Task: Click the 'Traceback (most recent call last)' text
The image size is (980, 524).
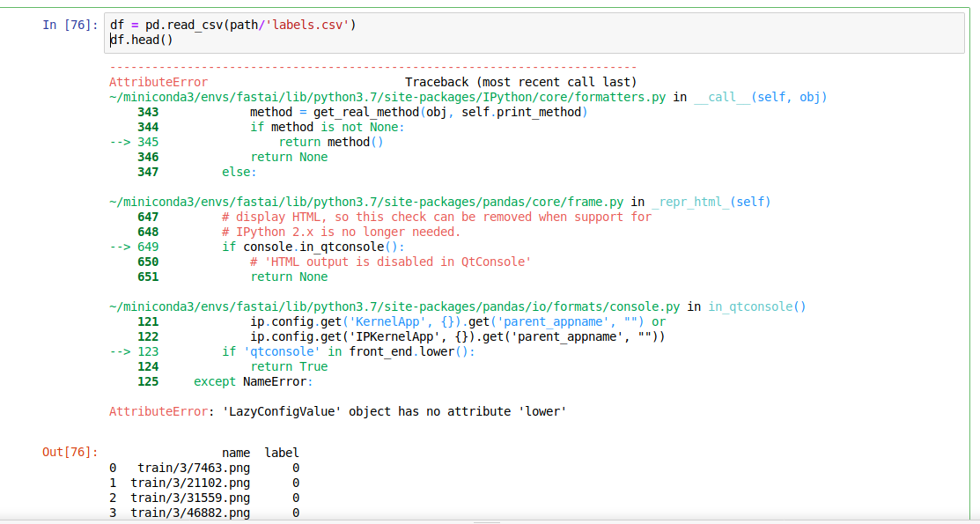Action: pyautogui.click(x=520, y=82)
